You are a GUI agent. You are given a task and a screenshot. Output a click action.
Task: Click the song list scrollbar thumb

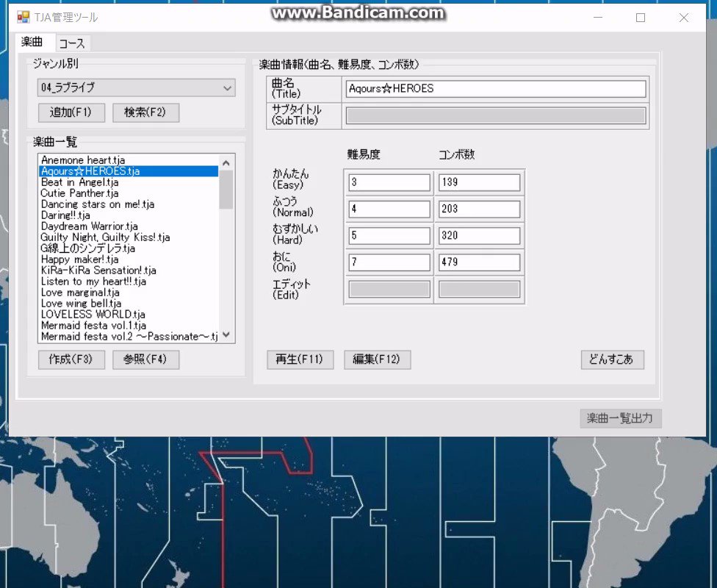(226, 190)
